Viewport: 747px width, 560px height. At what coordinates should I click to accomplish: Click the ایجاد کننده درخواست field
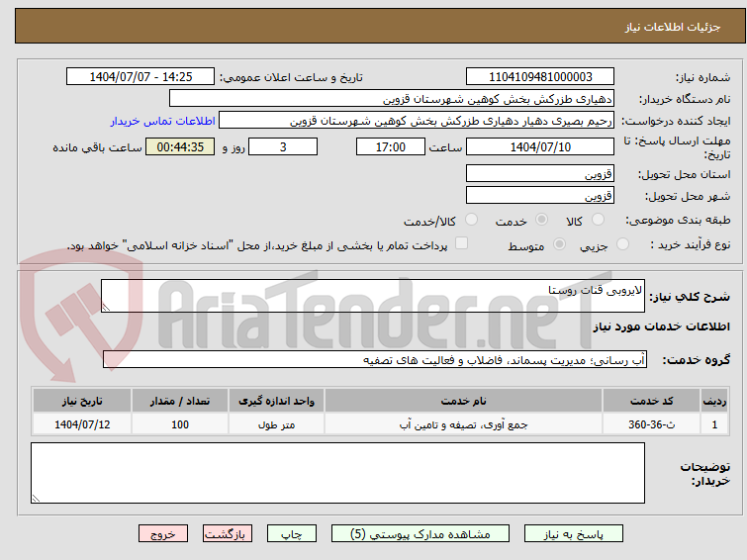pyautogui.click(x=417, y=121)
